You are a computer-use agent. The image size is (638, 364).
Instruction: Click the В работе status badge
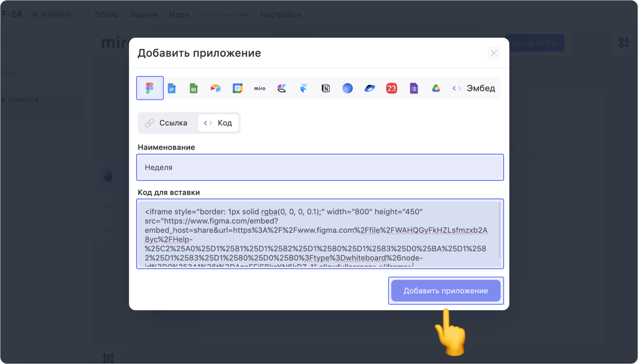click(x=52, y=14)
